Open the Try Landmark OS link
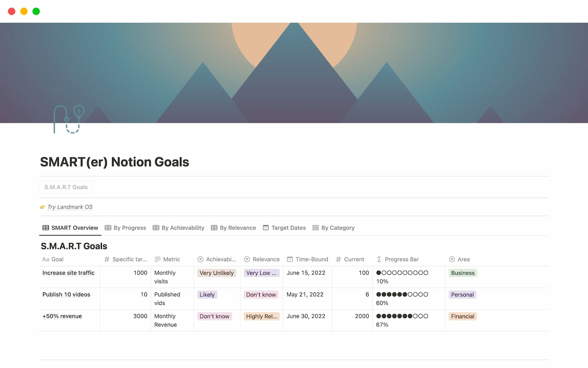Viewport: 588px width, 368px height. tap(71, 207)
